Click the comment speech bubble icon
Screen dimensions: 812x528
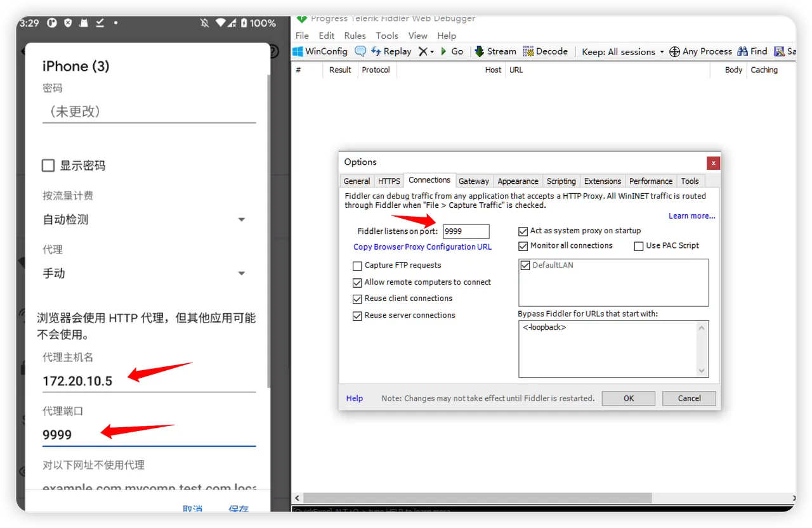[x=360, y=51]
